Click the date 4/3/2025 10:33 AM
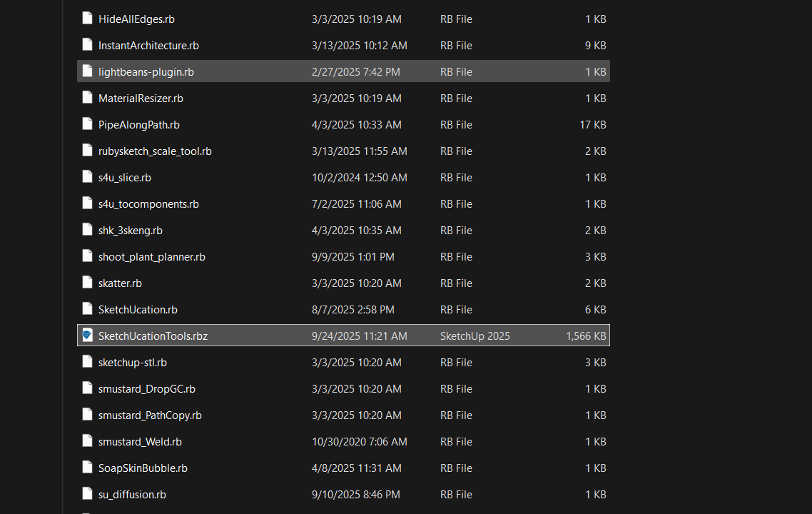The width and height of the screenshot is (812, 514). (357, 125)
